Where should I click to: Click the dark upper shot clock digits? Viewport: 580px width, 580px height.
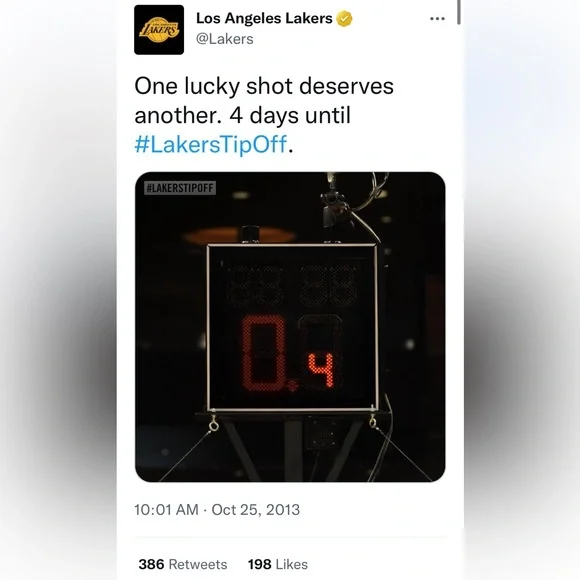291,285
